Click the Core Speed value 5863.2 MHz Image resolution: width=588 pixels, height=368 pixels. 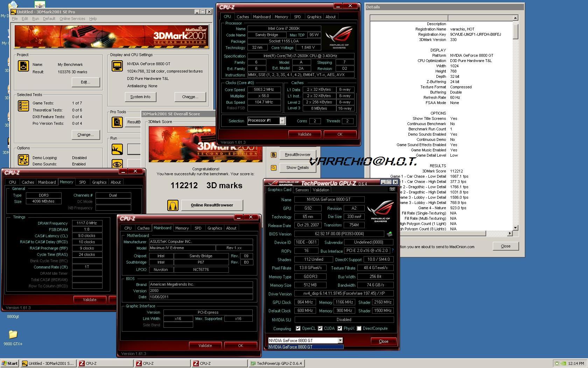264,90
